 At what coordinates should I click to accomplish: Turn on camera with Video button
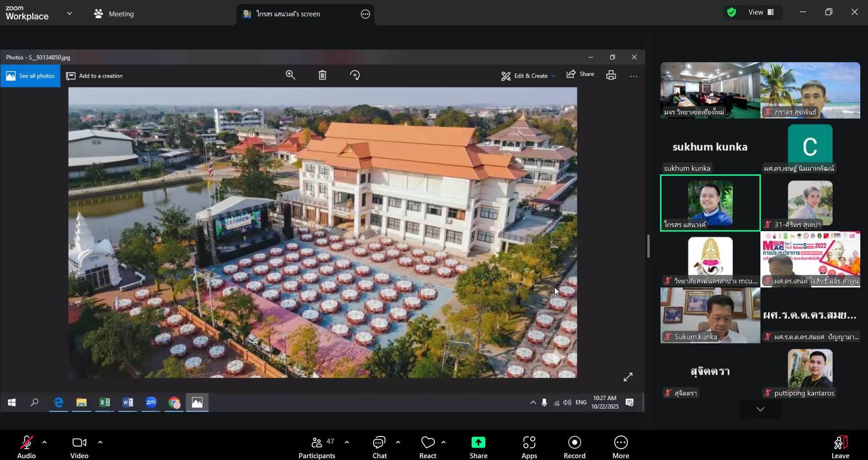pos(79,447)
